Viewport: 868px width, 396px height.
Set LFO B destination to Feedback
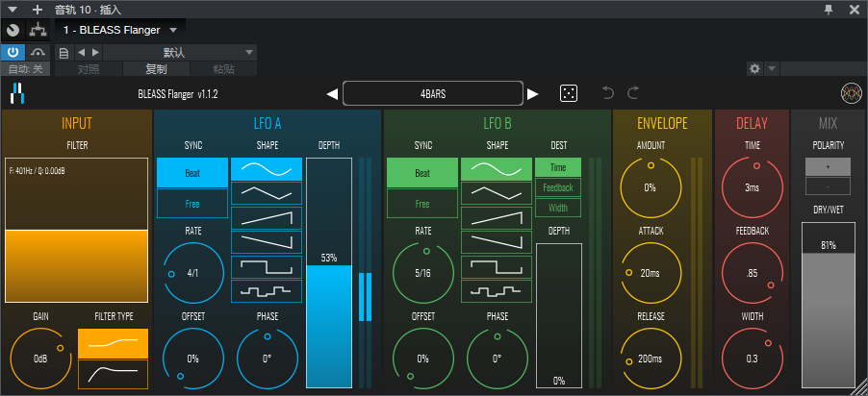click(558, 187)
